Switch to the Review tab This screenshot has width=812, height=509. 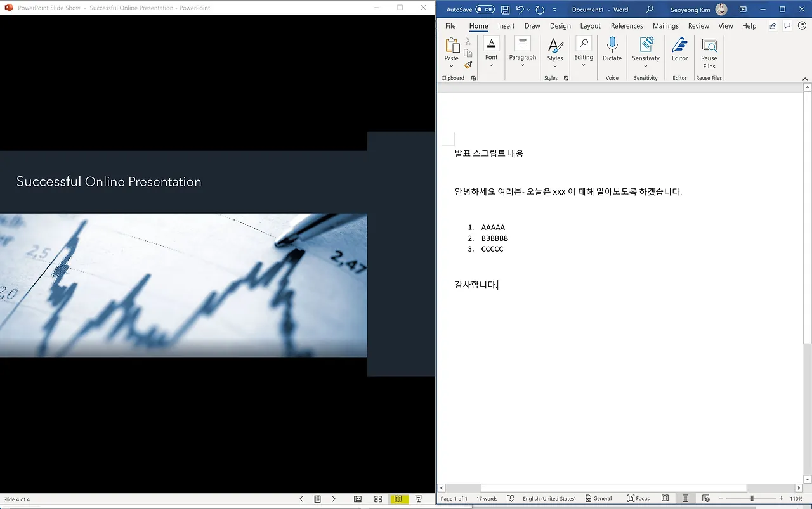pyautogui.click(x=698, y=26)
